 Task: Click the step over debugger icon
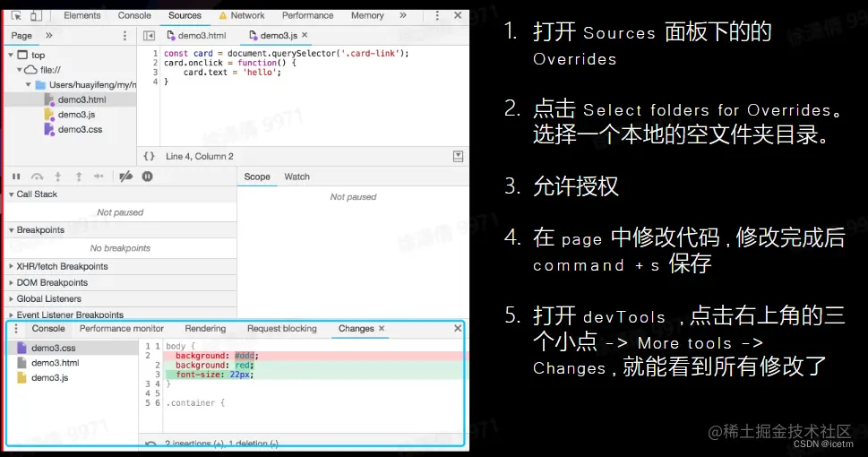click(x=37, y=177)
